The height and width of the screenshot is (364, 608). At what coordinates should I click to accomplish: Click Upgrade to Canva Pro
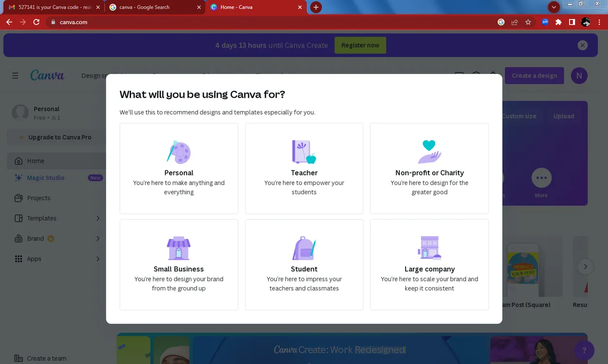coord(56,137)
